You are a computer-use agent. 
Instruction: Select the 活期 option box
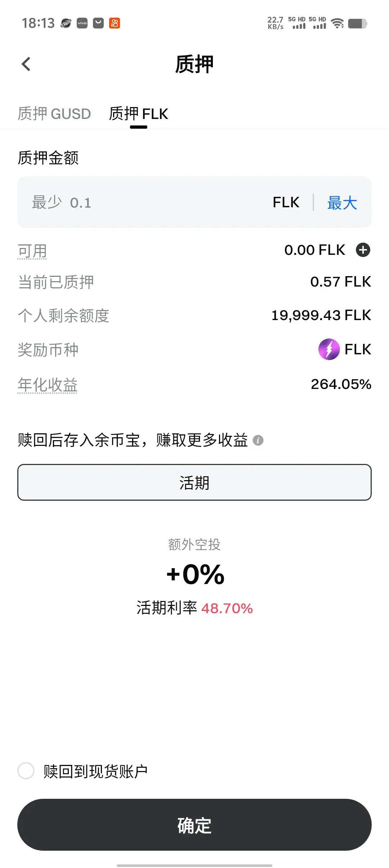[x=194, y=482]
